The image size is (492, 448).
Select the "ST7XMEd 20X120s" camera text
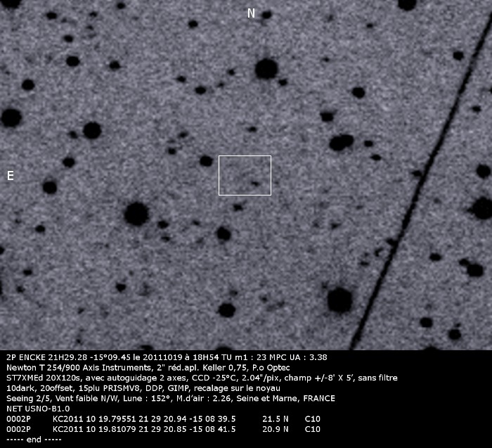point(42,378)
